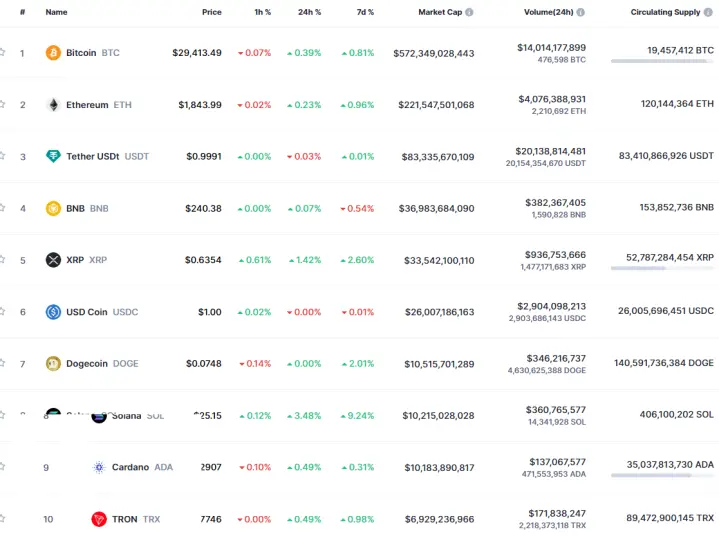Sort table by 1h % column

[263, 12]
